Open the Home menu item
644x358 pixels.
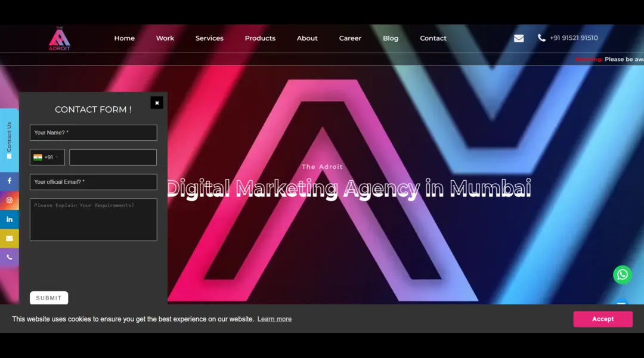click(125, 38)
